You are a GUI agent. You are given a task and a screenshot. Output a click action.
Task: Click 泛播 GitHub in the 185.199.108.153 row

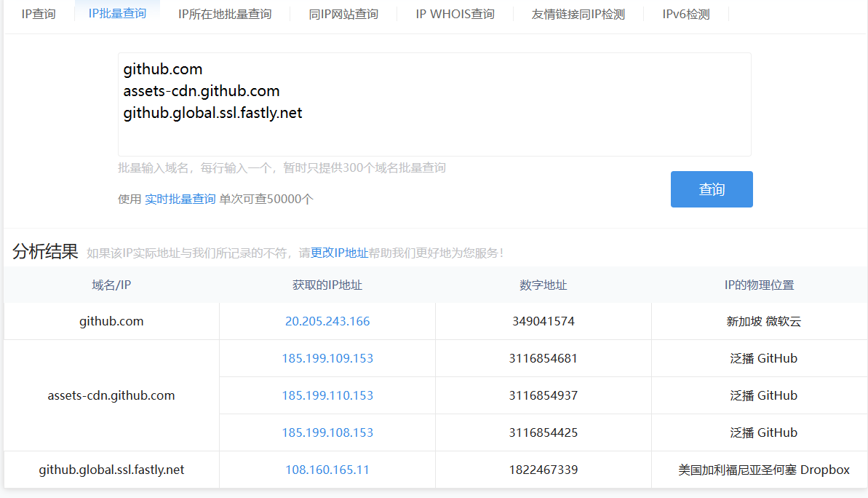[x=763, y=432]
